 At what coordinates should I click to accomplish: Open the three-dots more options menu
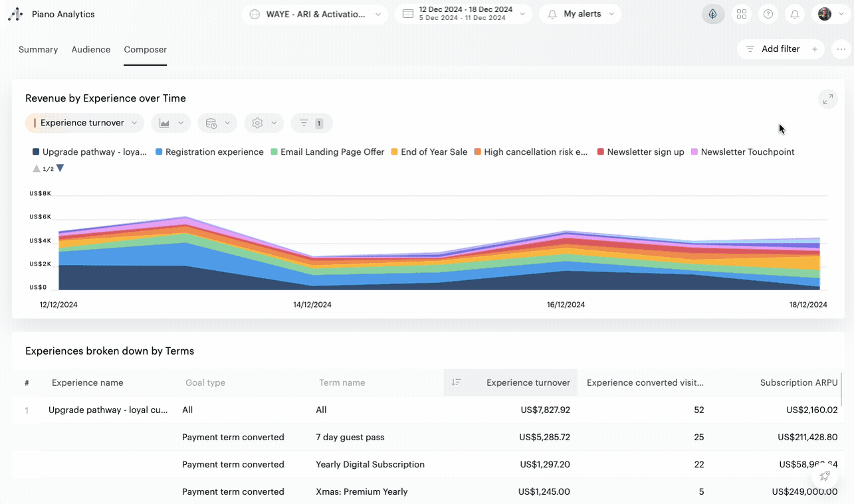click(x=841, y=49)
